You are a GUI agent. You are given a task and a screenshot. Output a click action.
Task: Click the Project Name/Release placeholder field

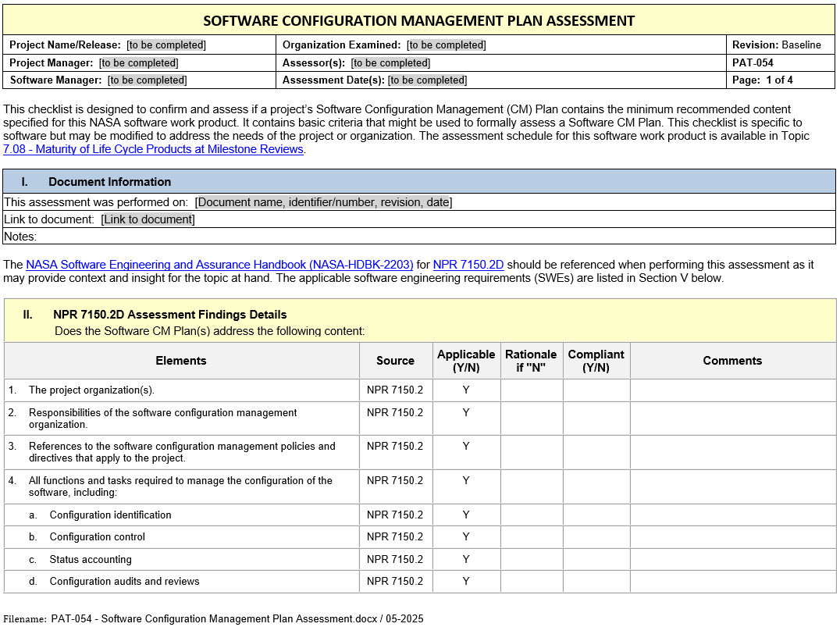(x=166, y=45)
